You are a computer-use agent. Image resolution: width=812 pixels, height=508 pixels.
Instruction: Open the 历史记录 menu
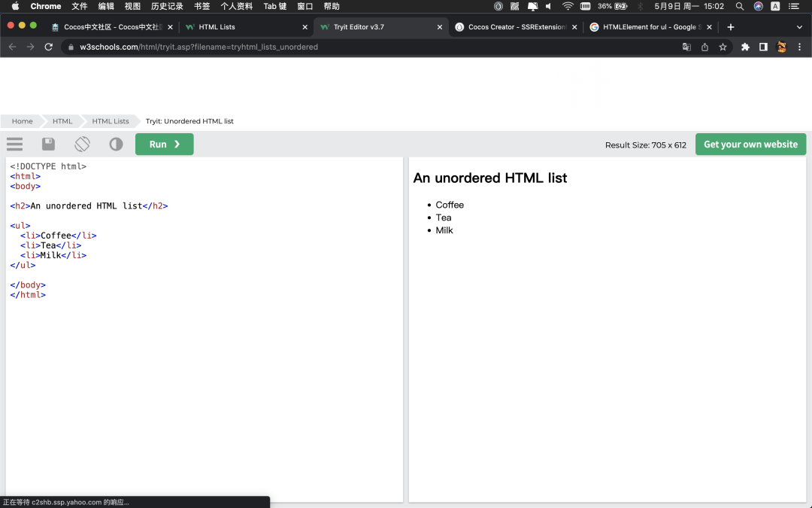tap(167, 6)
